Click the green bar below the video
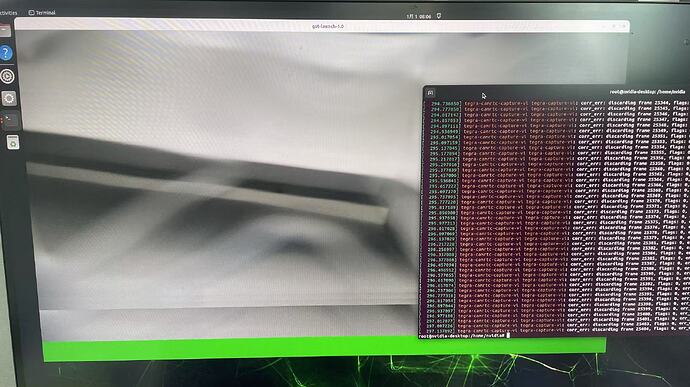Screen dimensions: 690x387 323,349
